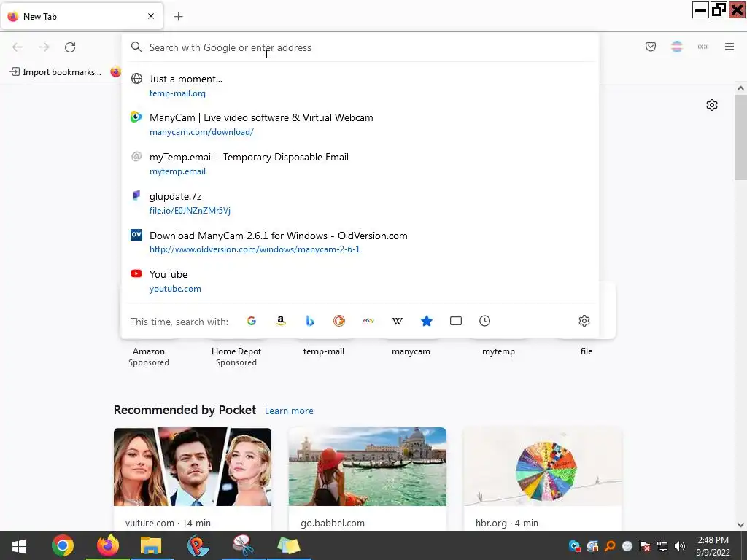Image resolution: width=747 pixels, height=560 pixels.
Task: Open the manycam shortcut tile
Action: pos(411,351)
